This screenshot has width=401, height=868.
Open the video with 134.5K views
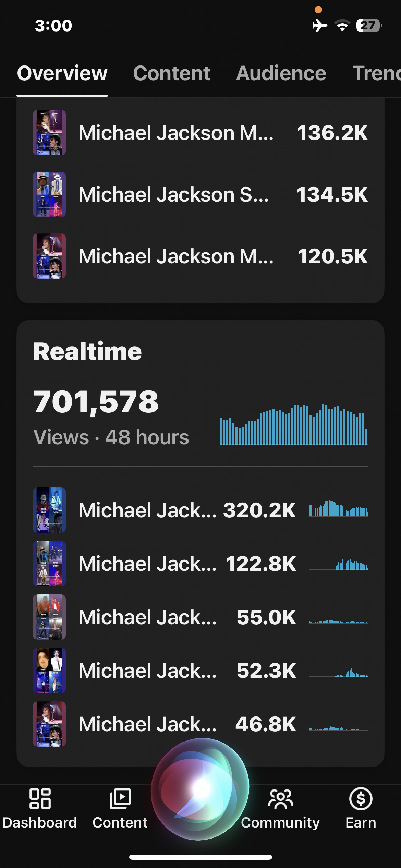pos(200,194)
